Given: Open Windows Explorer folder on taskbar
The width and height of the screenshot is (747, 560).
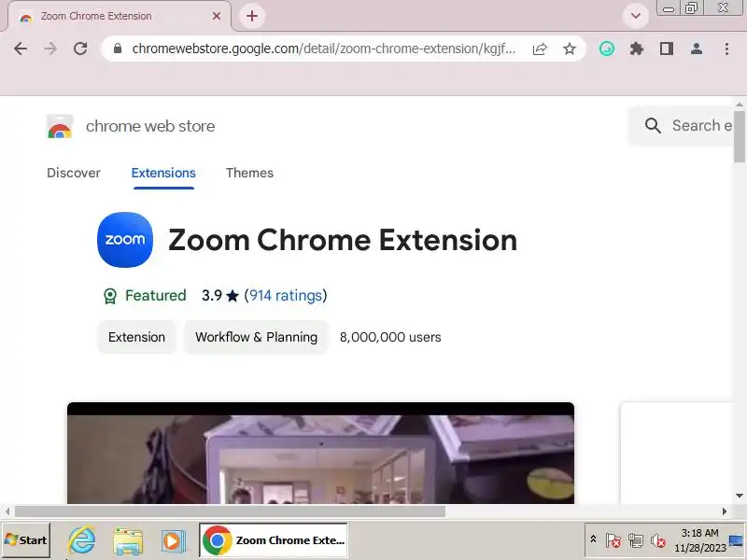Looking at the screenshot, I should point(128,541).
